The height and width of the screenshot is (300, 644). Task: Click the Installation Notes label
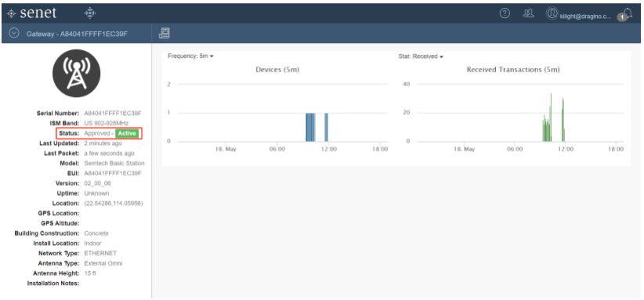[x=53, y=284]
